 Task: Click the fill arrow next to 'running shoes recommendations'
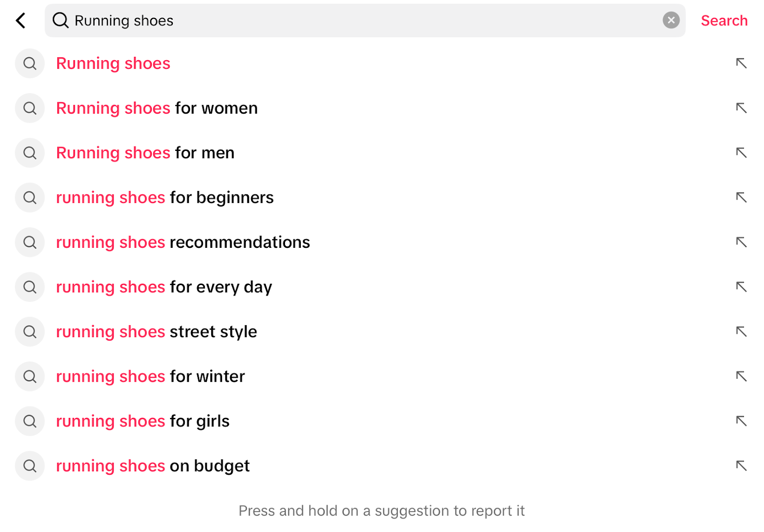coord(741,242)
